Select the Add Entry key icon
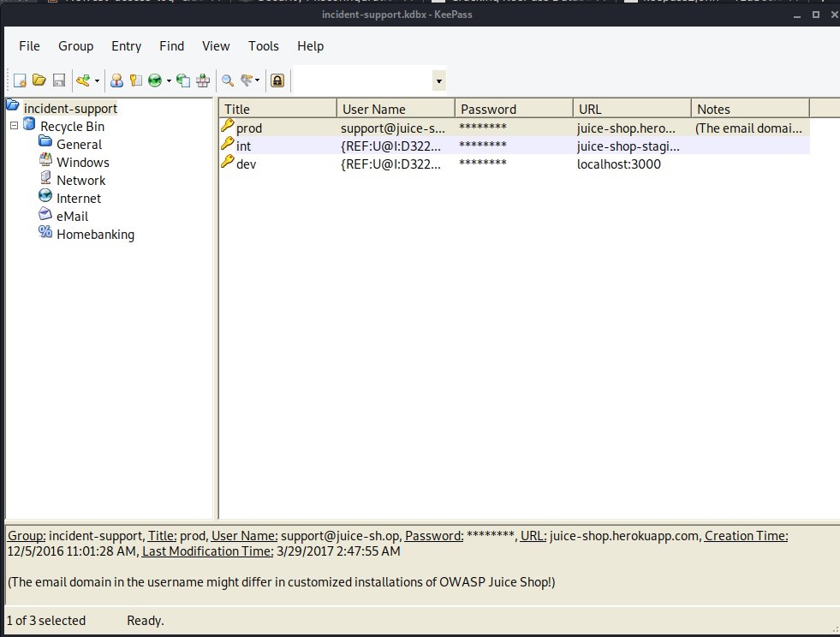 pos(81,80)
